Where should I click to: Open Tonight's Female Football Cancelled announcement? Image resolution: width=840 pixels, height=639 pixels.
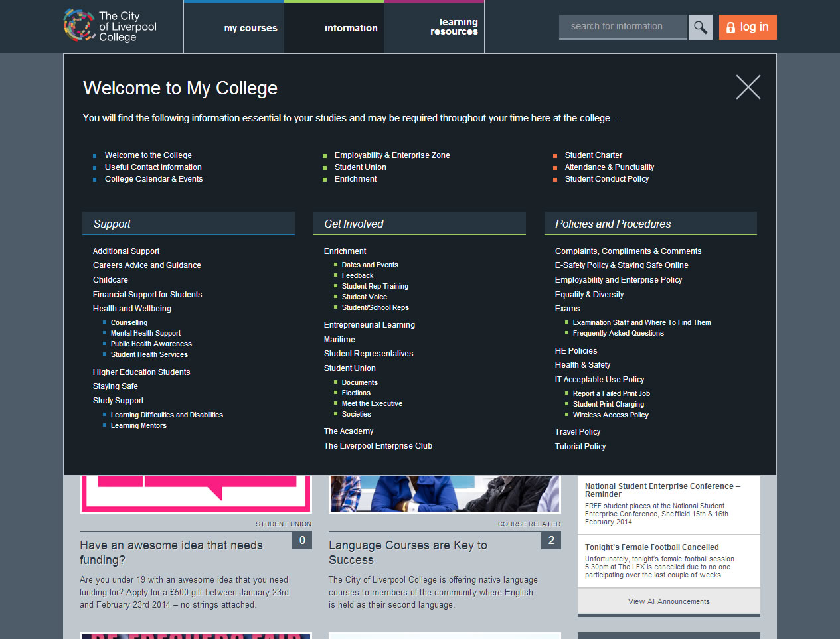pos(651,547)
